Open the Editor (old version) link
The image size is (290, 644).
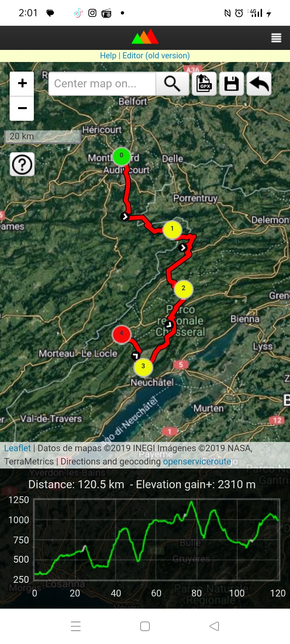156,56
